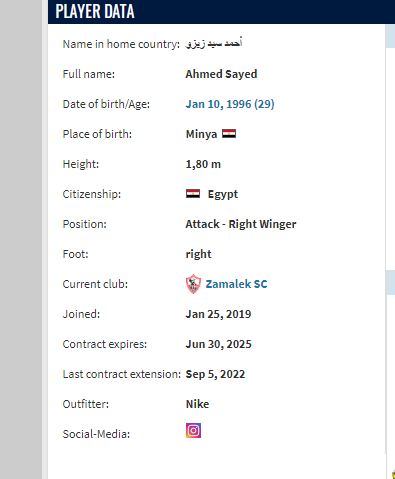Select the full name Ahmed Sayed

[x=221, y=74]
